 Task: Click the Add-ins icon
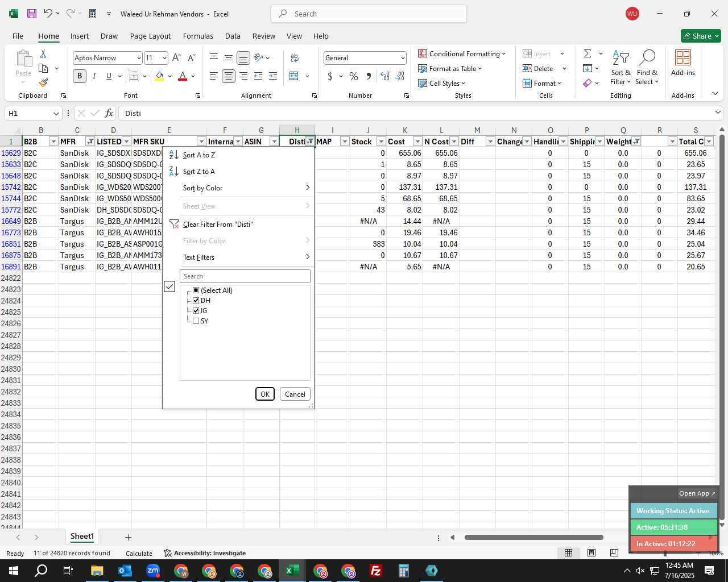coord(682,63)
